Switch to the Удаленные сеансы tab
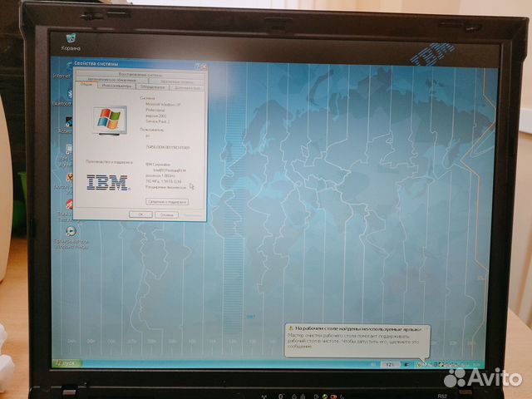This screenshot has height=399, width=532. (x=176, y=81)
